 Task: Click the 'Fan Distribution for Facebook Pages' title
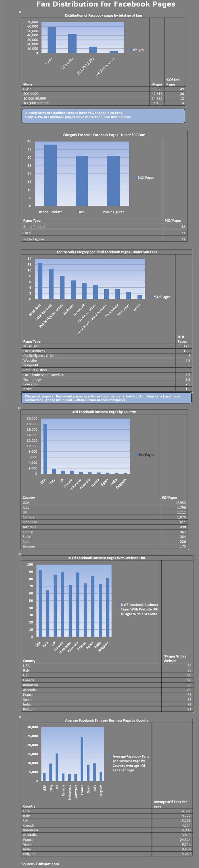point(106,4)
